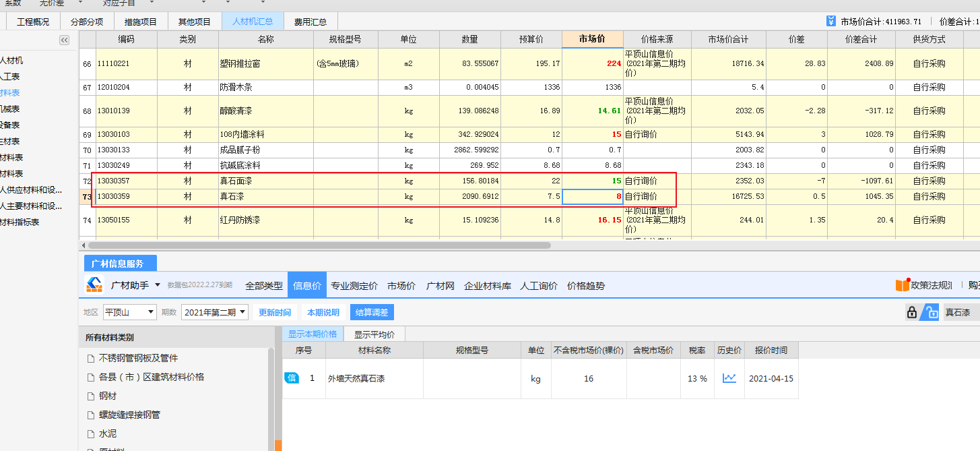Click the history price chart icon
The image size is (980, 451).
729,378
